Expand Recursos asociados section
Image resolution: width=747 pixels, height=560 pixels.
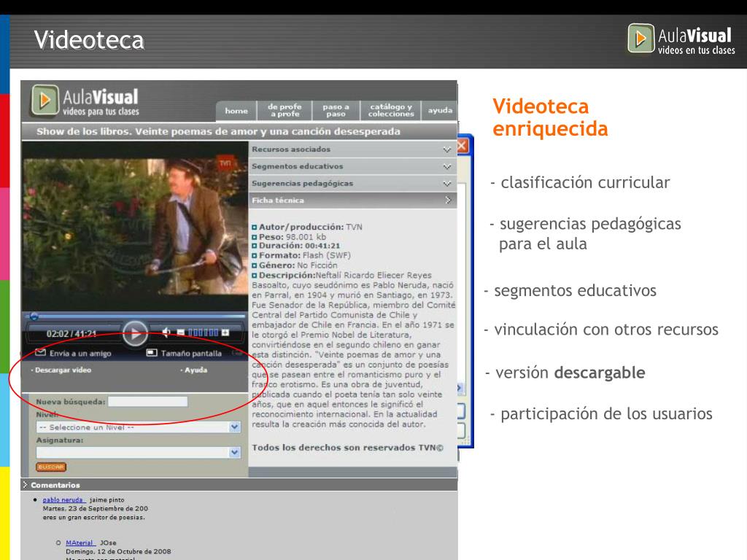click(352, 149)
